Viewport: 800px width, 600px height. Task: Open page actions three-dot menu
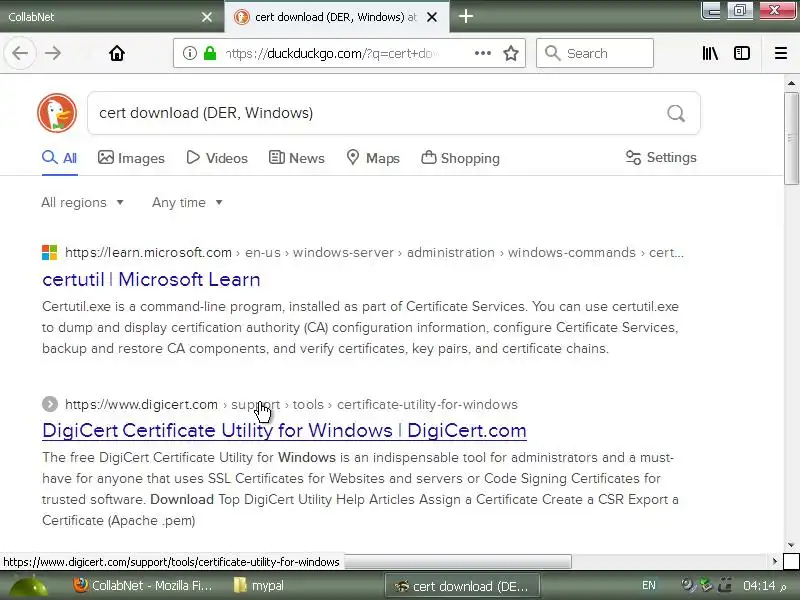click(x=482, y=53)
